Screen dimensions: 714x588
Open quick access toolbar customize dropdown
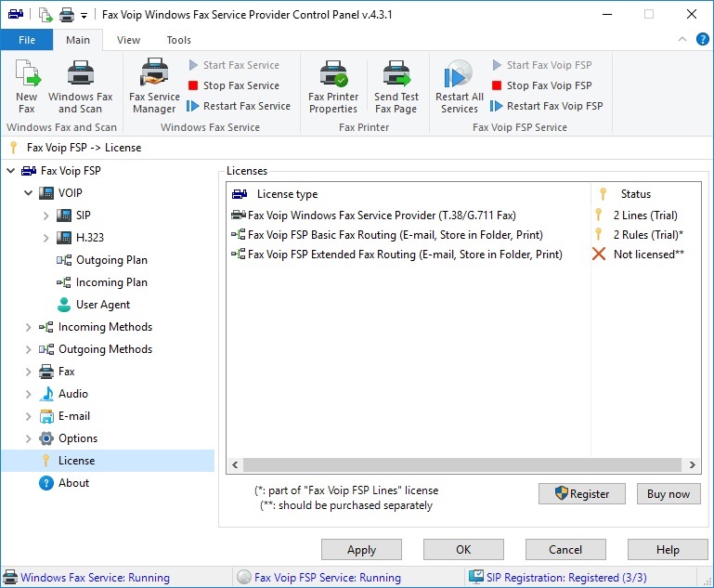pos(84,16)
